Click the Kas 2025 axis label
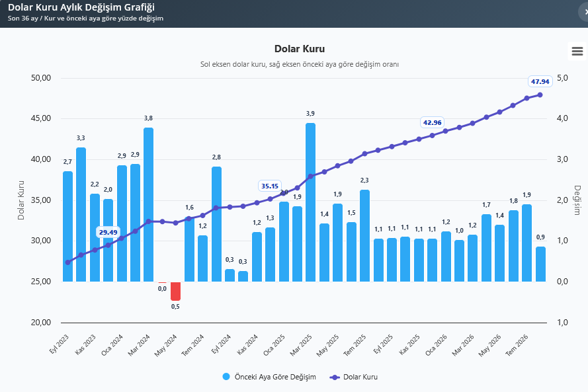The width and height of the screenshot is (588, 392). [x=409, y=344]
